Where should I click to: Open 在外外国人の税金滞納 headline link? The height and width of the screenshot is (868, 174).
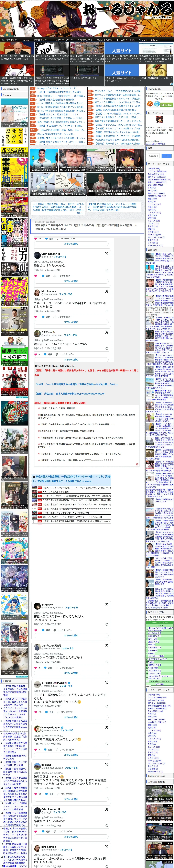(x=72, y=479)
